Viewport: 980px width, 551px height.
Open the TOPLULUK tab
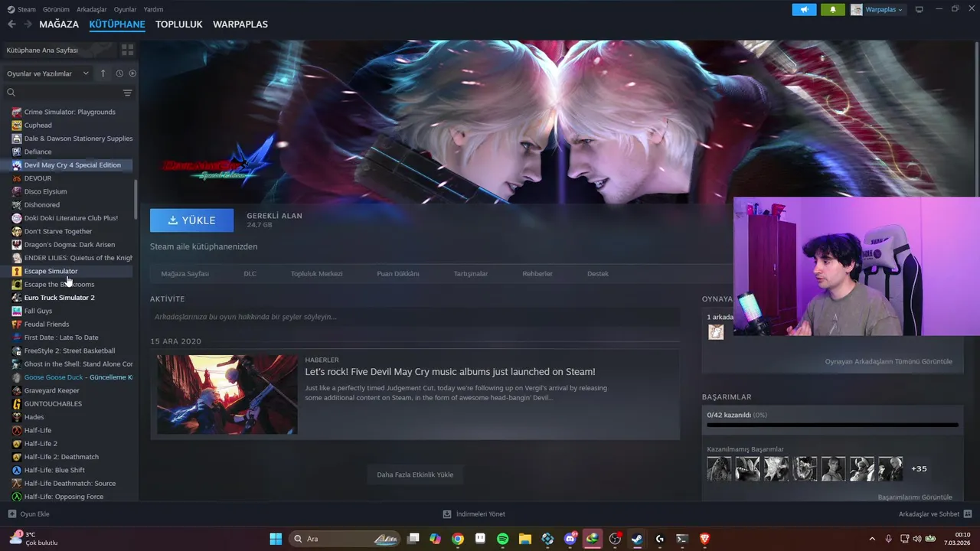(178, 24)
